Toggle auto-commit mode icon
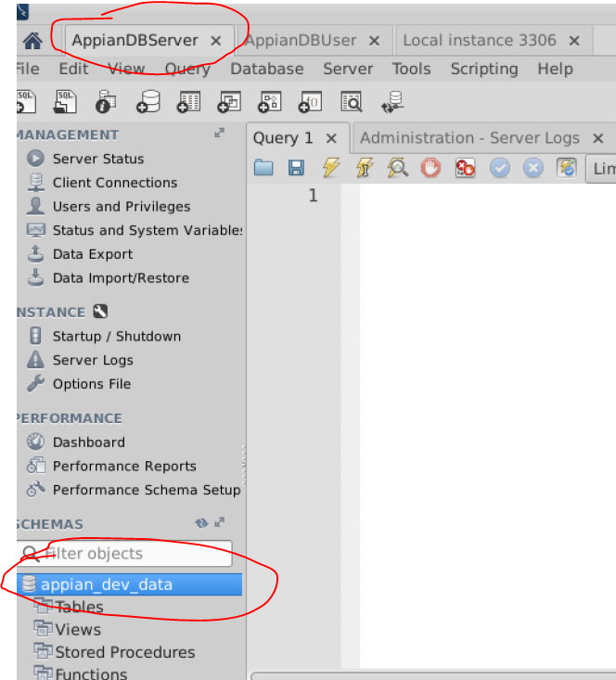 (x=567, y=167)
